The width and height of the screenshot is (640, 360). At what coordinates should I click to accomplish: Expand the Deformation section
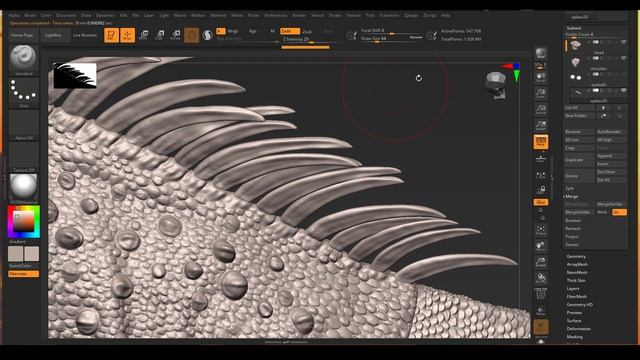[x=578, y=329]
